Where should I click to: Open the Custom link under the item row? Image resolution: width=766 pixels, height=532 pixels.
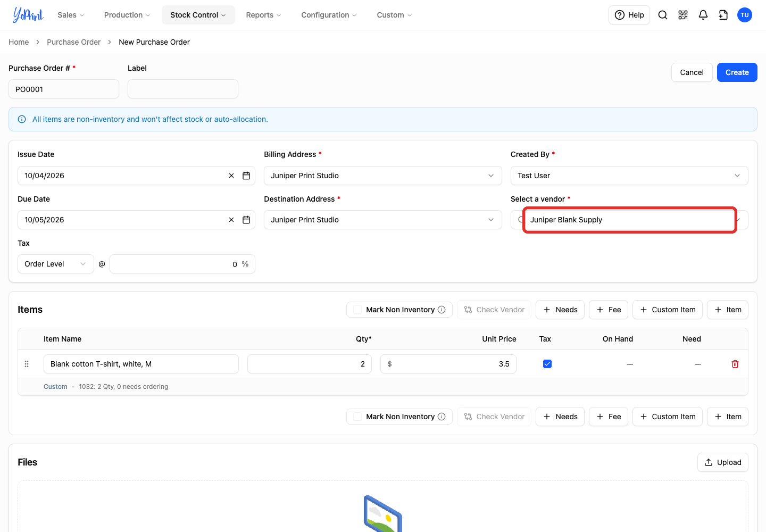click(55, 387)
